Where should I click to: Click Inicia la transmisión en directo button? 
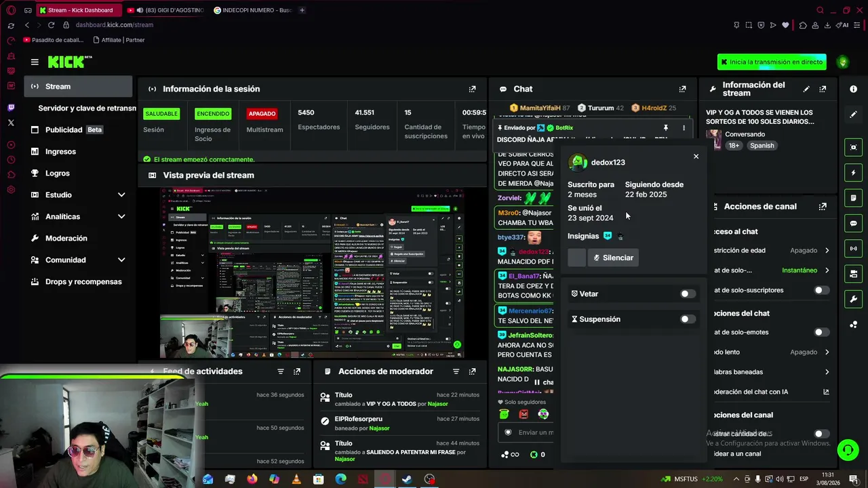point(772,62)
